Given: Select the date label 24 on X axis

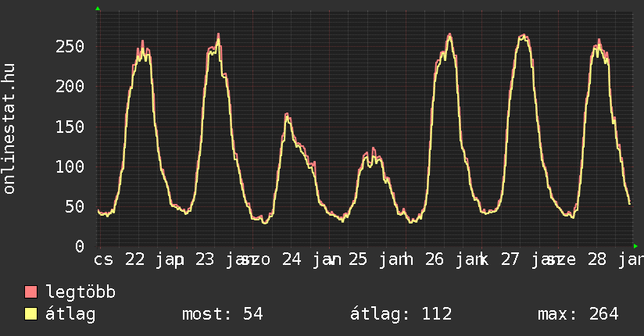Looking at the screenshot, I should coord(292,259).
